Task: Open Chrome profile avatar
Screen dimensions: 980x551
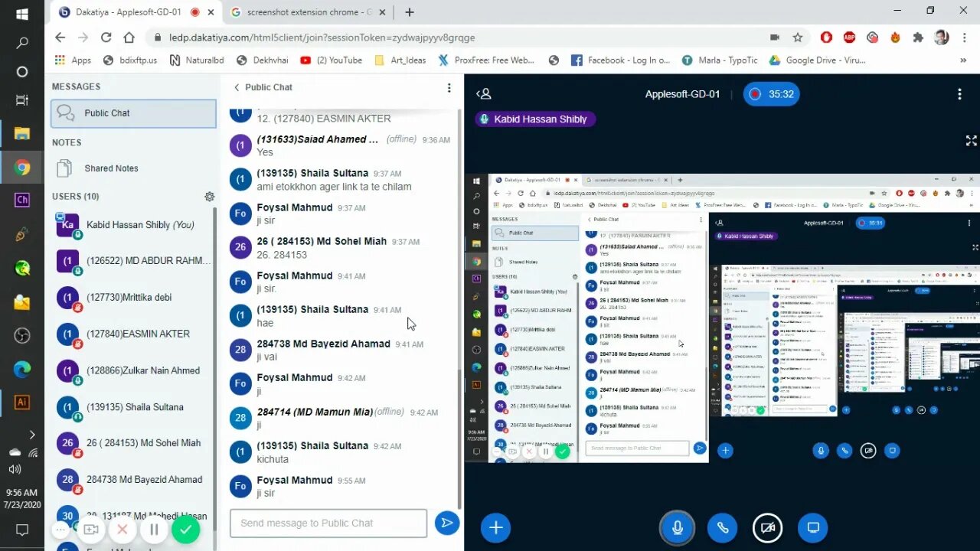Action: click(x=942, y=37)
